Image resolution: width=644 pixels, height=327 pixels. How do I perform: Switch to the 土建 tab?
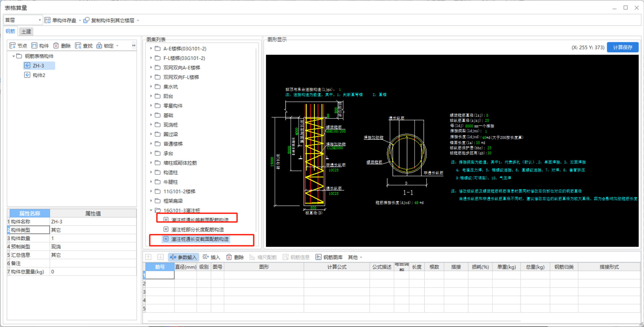26,31
